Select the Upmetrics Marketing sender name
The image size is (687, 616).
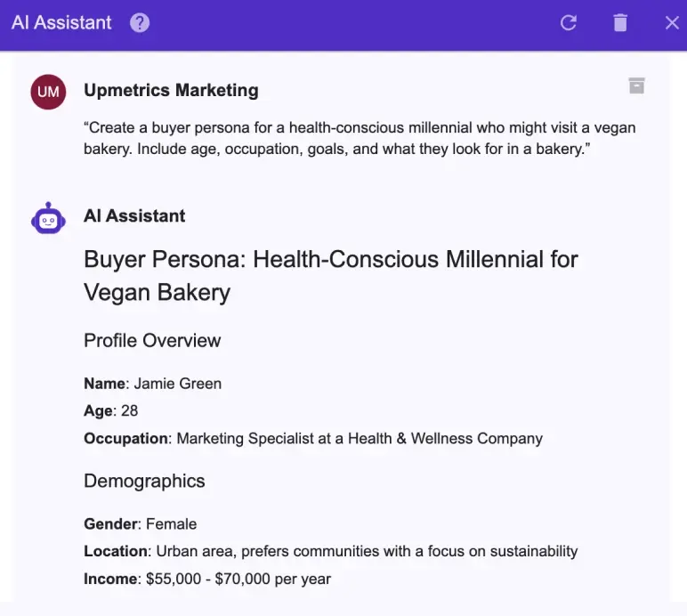171,90
